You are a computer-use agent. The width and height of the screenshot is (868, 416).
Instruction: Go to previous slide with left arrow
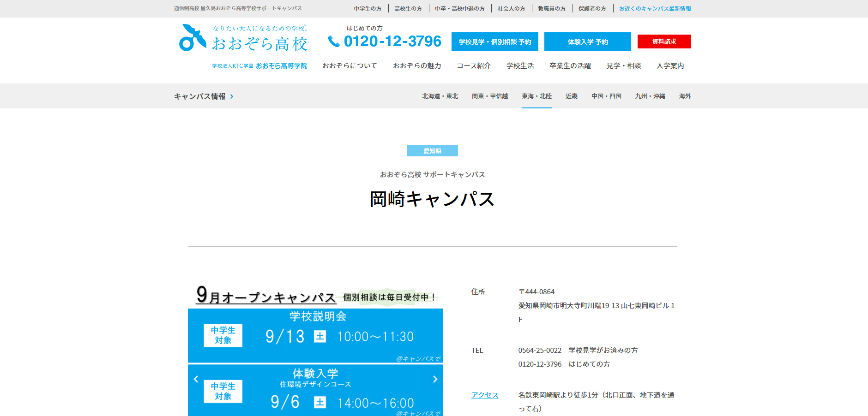[x=196, y=379]
